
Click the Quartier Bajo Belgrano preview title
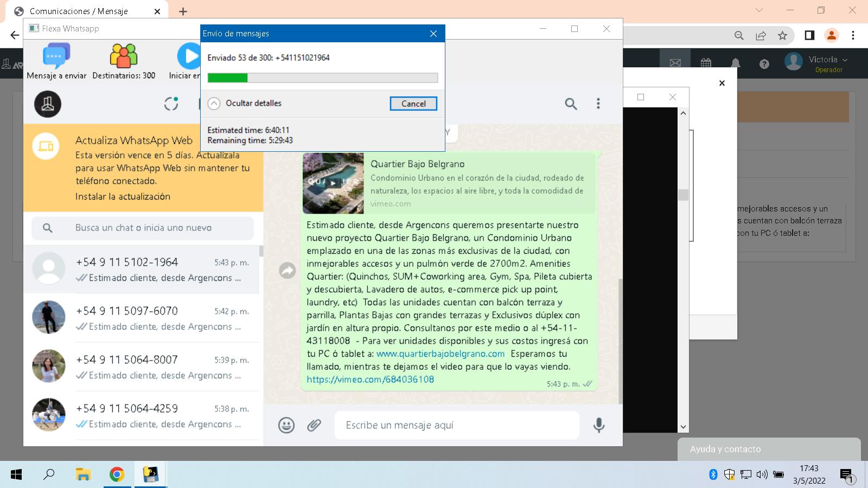click(x=417, y=164)
